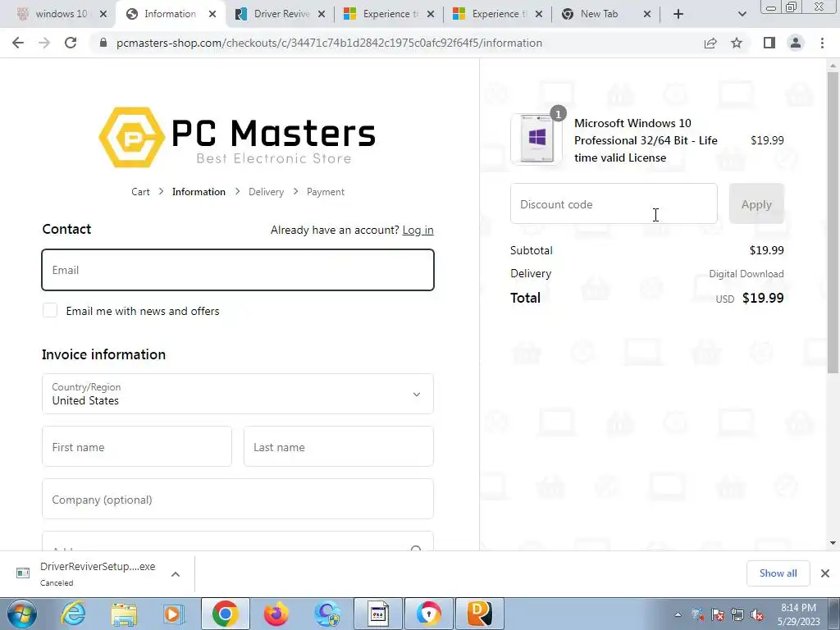
Task: Click the Chrome taskbar icon
Action: pyautogui.click(x=225, y=614)
